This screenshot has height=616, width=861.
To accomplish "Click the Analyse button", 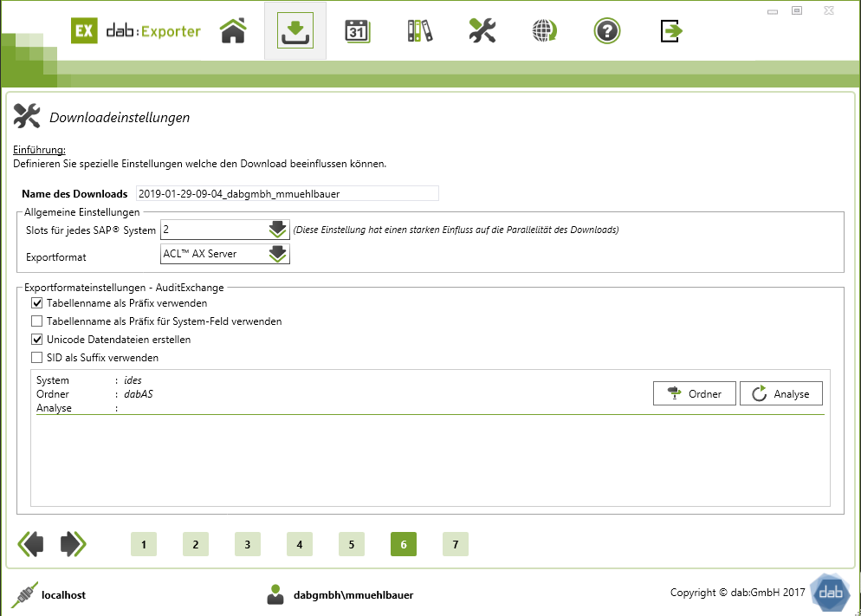I will click(x=781, y=393).
